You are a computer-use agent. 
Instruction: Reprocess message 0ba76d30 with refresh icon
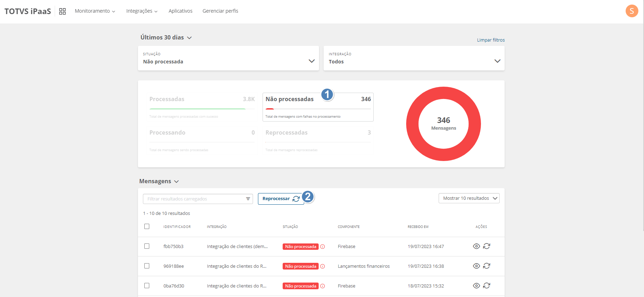click(x=487, y=286)
